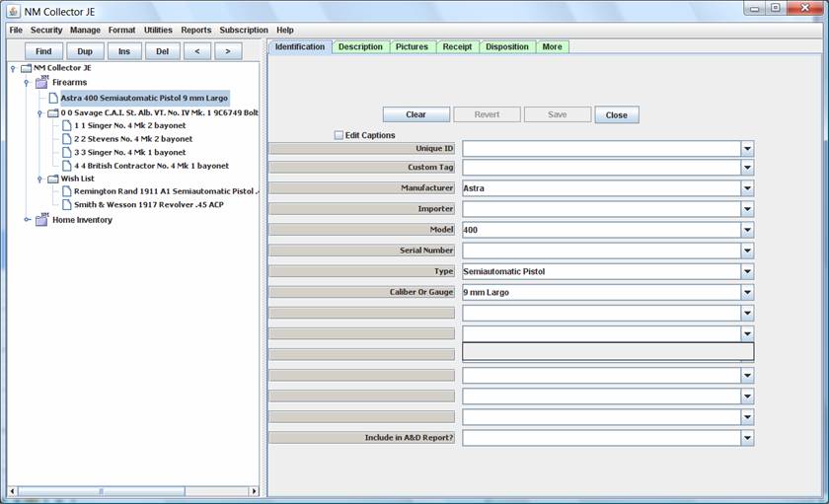Click the Java app icon in title bar

click(12, 11)
